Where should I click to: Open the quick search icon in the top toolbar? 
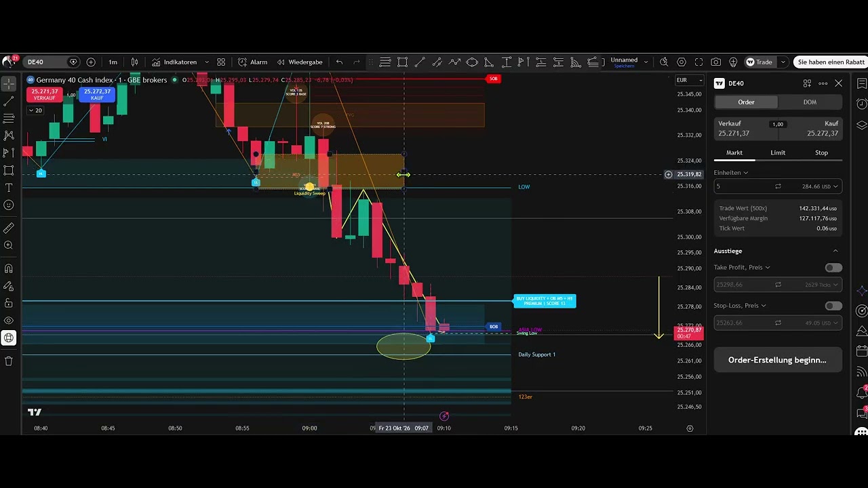coord(664,62)
